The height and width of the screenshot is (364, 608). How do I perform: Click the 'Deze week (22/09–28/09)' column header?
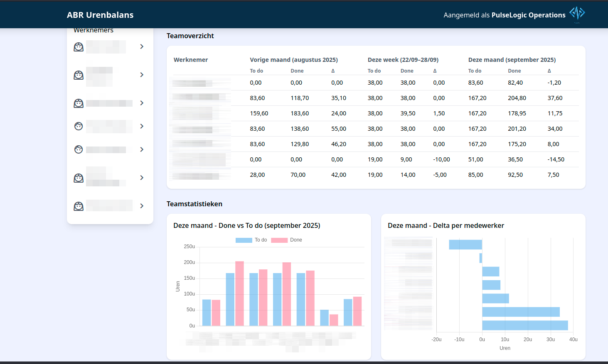[403, 60]
